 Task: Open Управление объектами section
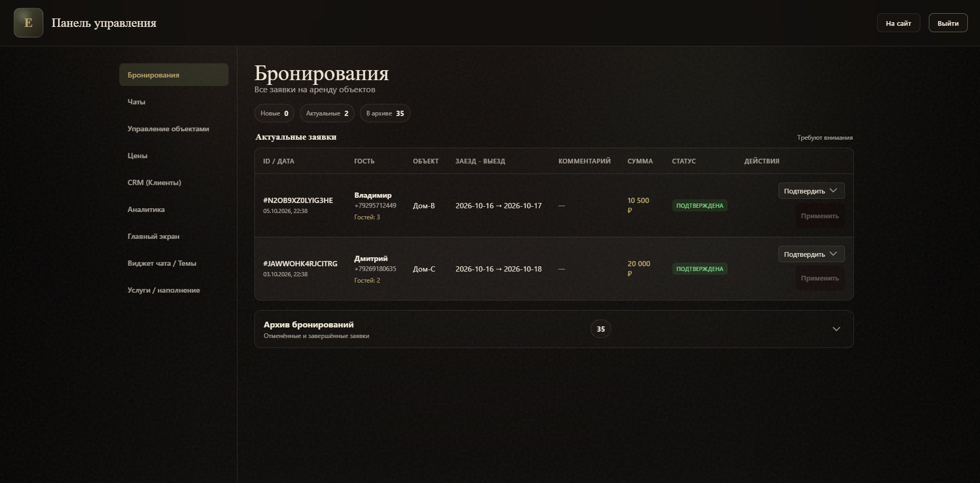click(174, 129)
